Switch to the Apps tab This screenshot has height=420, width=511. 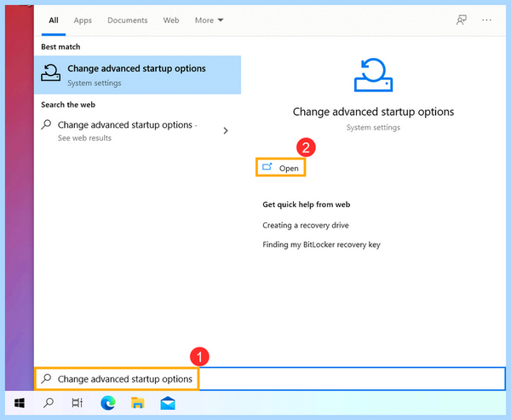click(83, 20)
